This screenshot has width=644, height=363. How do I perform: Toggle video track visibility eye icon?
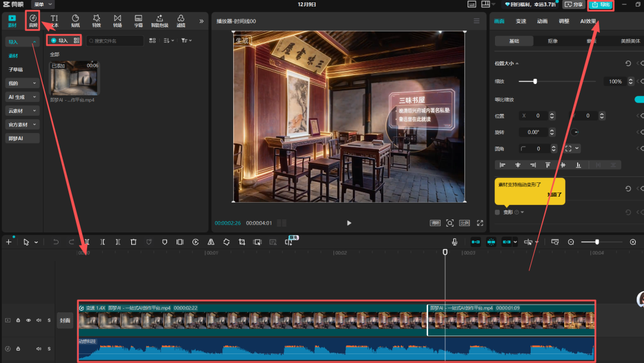click(28, 321)
